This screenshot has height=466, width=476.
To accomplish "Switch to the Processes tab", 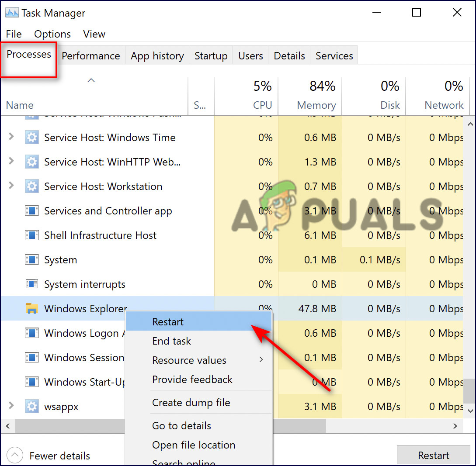I will 29,54.
